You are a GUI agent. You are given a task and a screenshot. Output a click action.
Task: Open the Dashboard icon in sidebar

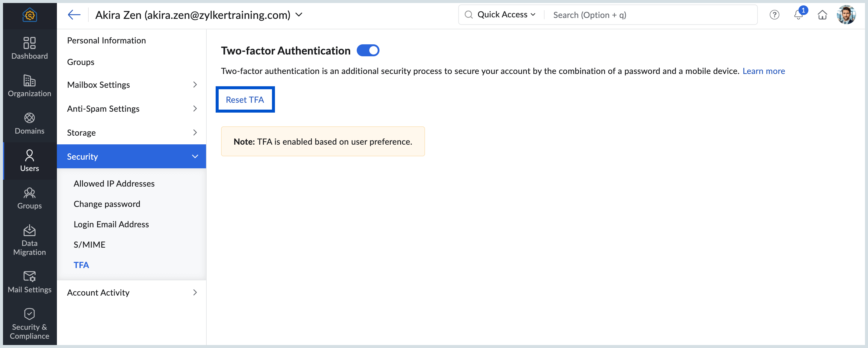click(x=29, y=48)
